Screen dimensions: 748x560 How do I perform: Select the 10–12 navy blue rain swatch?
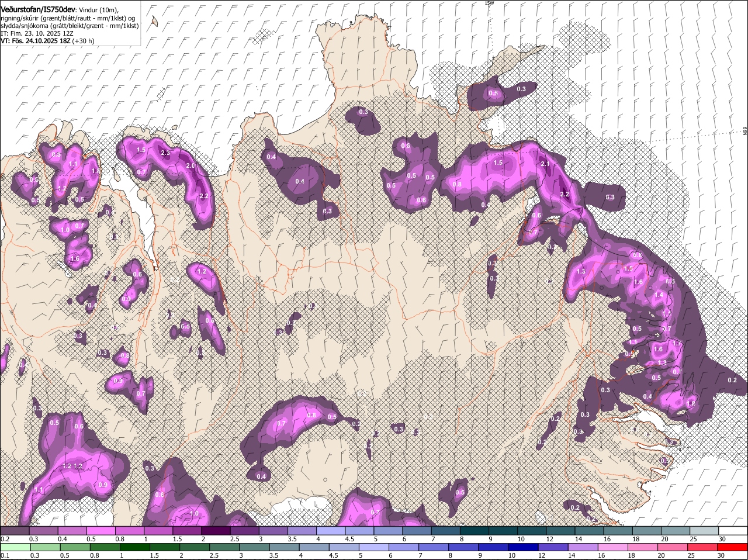[x=524, y=547]
